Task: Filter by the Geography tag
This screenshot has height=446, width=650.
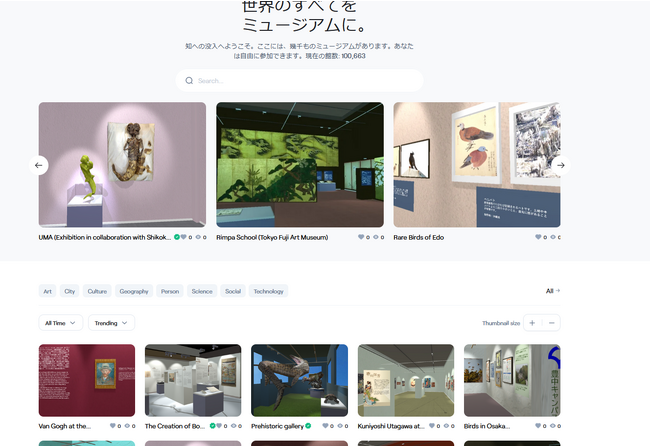Action: coord(133,291)
